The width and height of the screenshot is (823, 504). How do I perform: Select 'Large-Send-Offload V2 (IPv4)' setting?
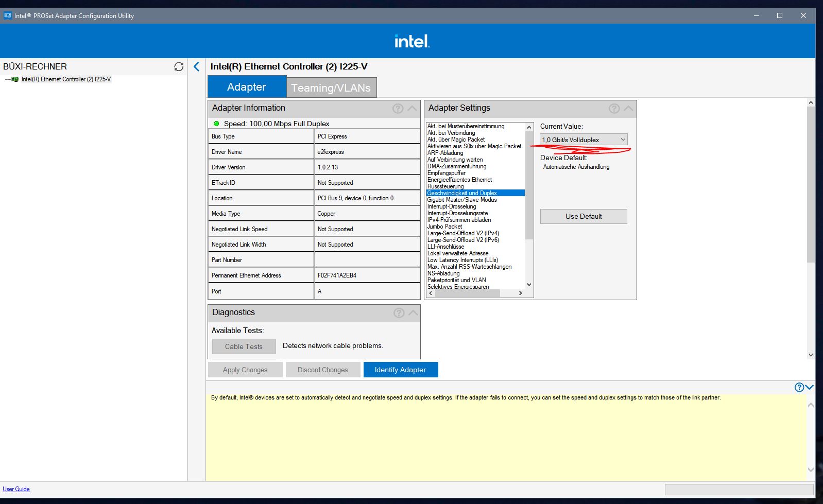(463, 233)
